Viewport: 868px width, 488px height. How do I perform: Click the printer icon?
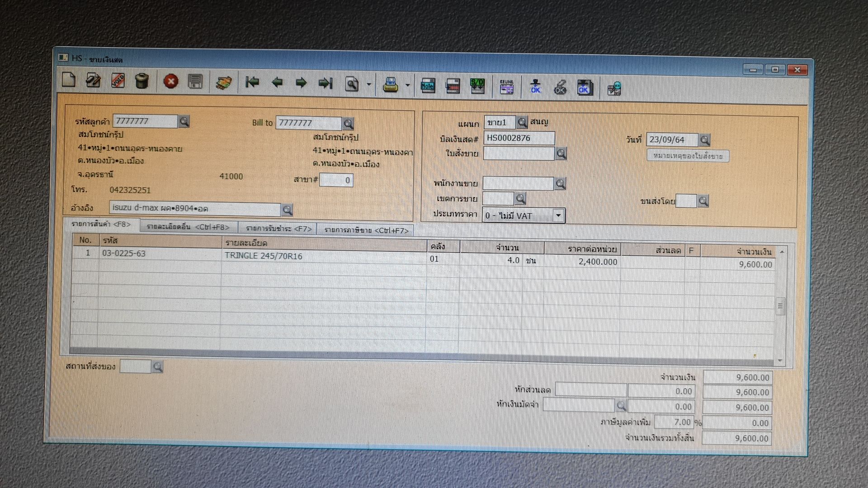[391, 85]
